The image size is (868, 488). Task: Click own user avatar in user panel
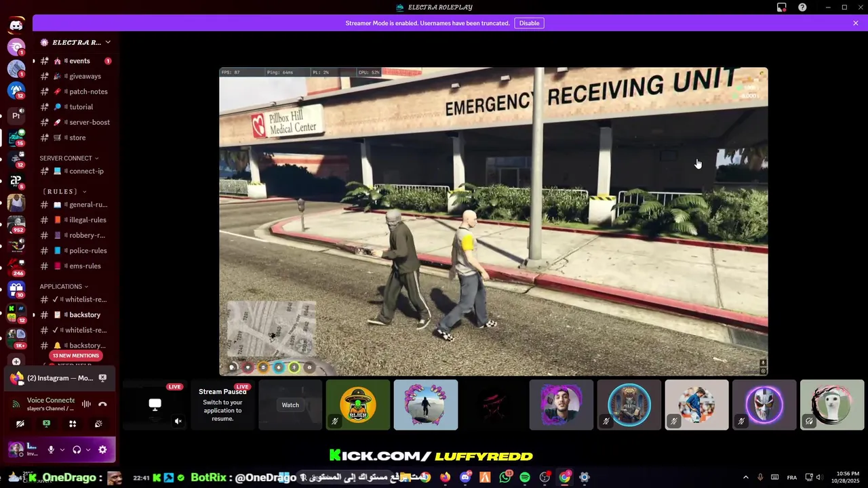pos(16,449)
